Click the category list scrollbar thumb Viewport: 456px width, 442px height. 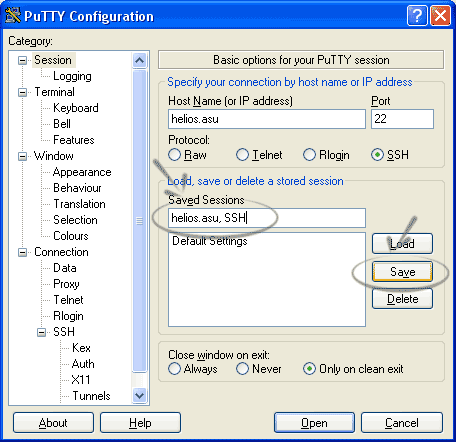pyautogui.click(x=139, y=221)
